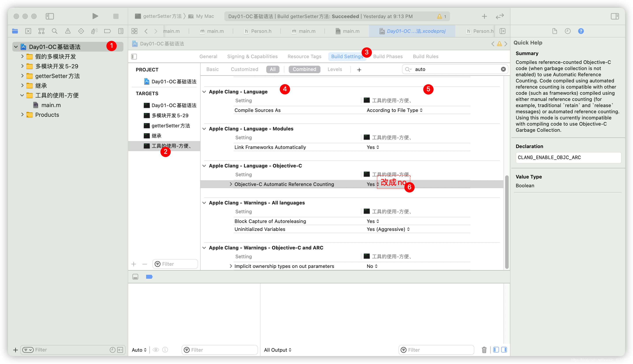The width and height of the screenshot is (633, 364).
Task: Click the add new build setting icon
Action: coord(360,69)
